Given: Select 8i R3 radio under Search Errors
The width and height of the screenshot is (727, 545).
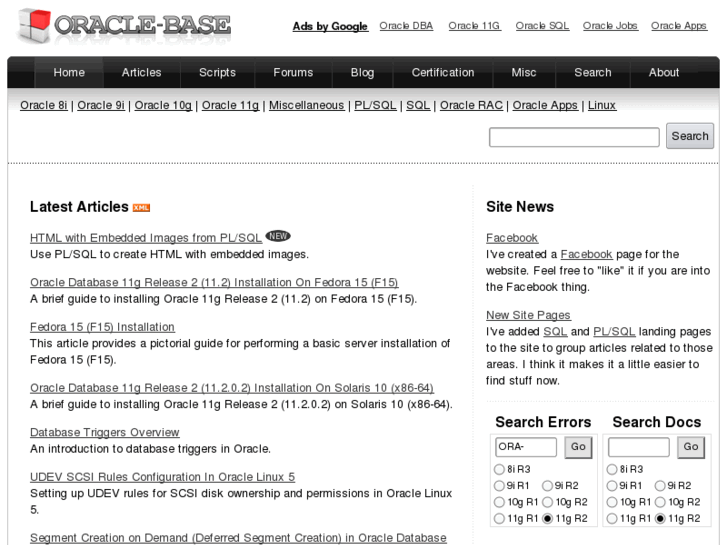Looking at the screenshot, I should coord(499,469).
